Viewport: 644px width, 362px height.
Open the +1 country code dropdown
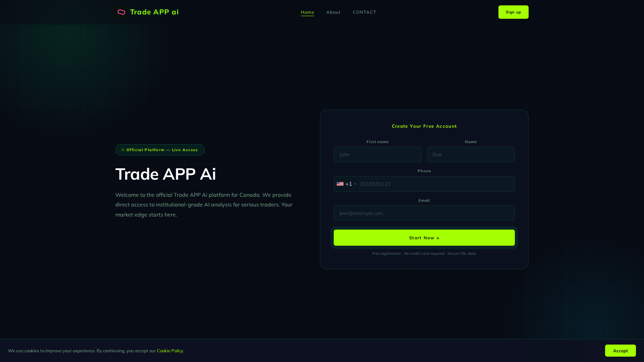pos(346,184)
